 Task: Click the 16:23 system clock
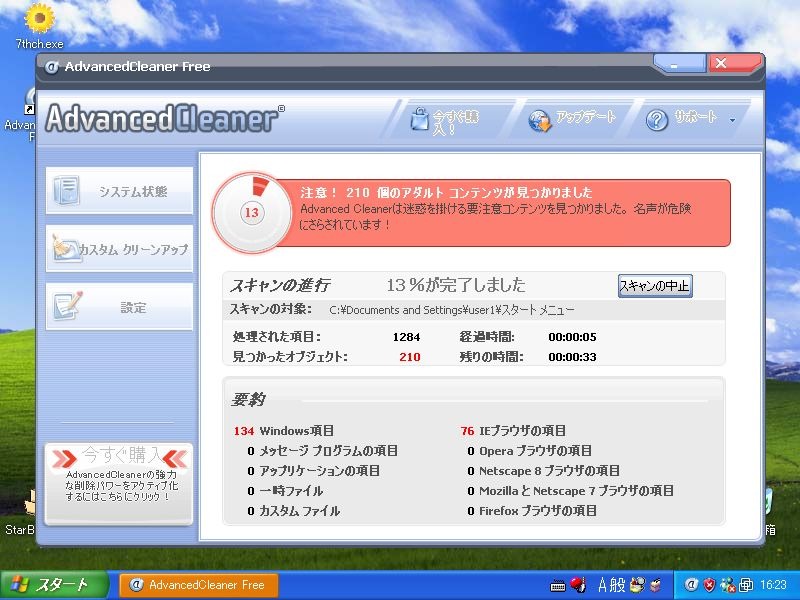(773, 585)
